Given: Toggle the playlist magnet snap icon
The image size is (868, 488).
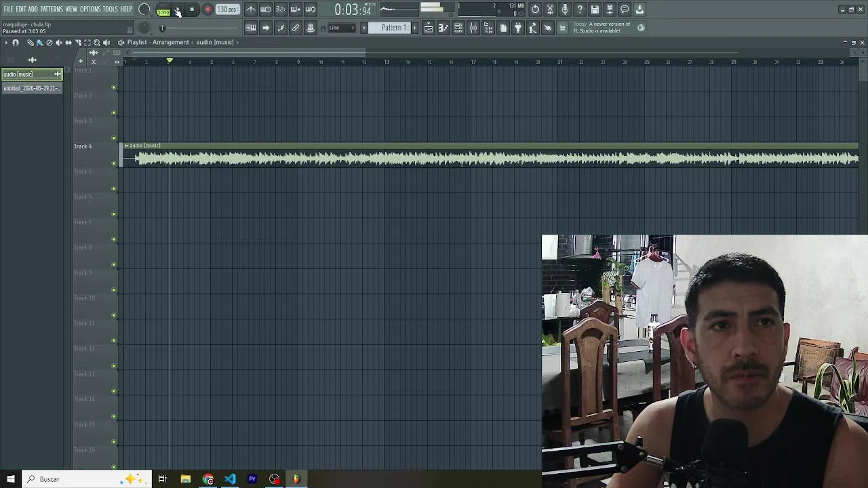Looking at the screenshot, I should (x=16, y=42).
